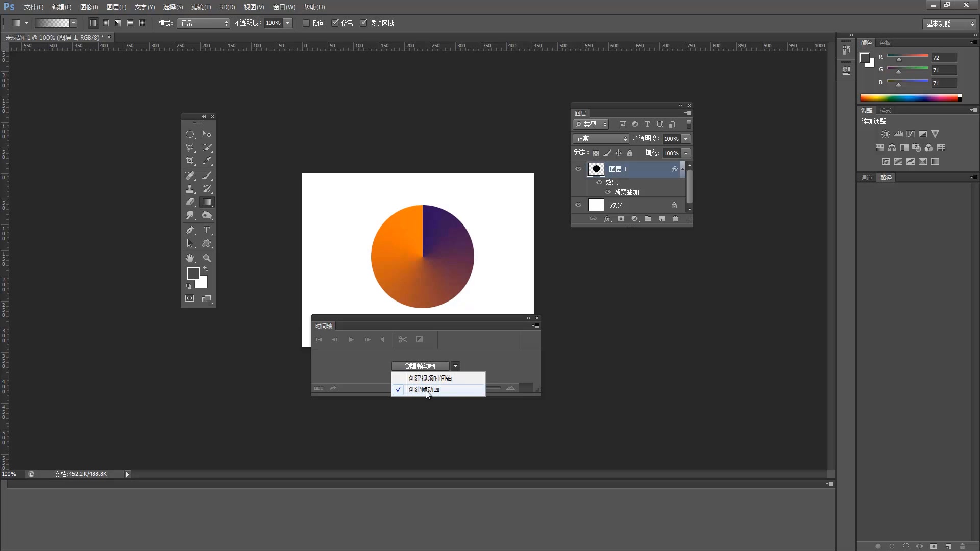The image size is (980, 551).
Task: Open 基本功能 workspace dropdown
Action: tap(949, 23)
